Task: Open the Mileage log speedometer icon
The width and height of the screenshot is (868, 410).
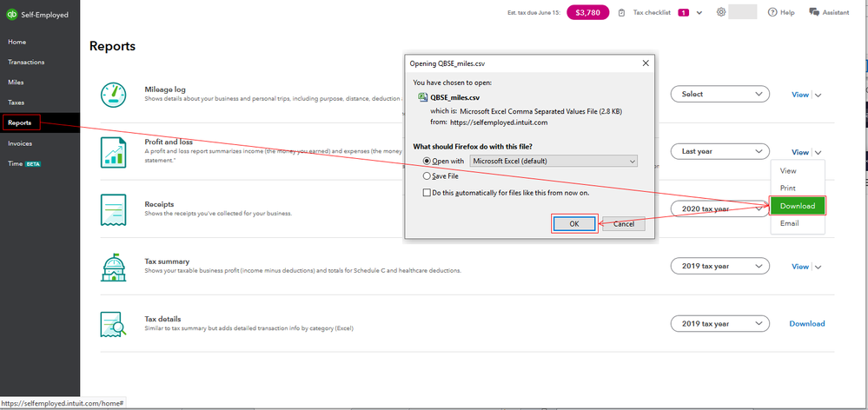Action: tap(114, 95)
